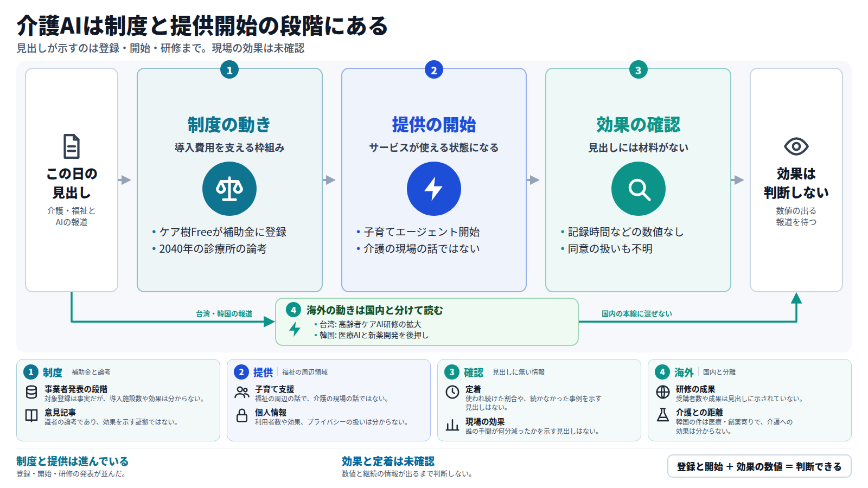Click the clock icon beside 定着
This screenshot has height=488, width=868.
[x=452, y=392]
